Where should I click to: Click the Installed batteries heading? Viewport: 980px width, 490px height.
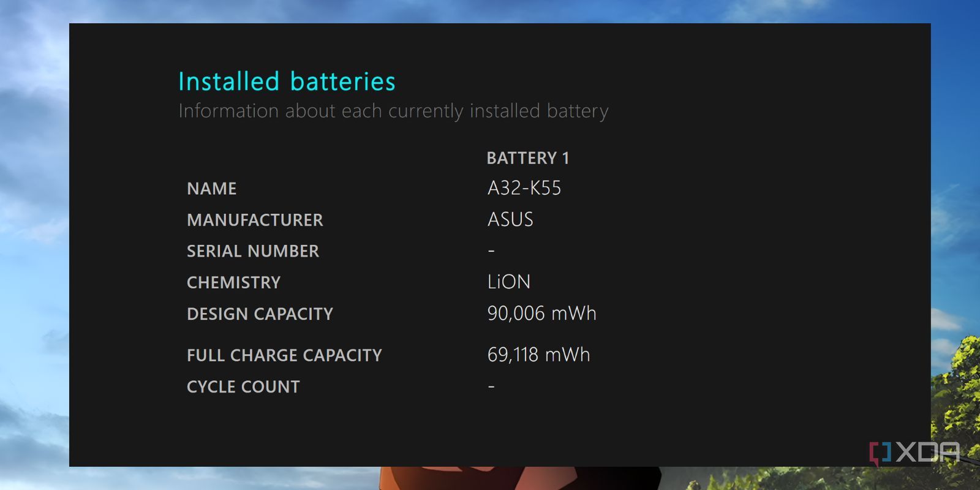coord(287,81)
